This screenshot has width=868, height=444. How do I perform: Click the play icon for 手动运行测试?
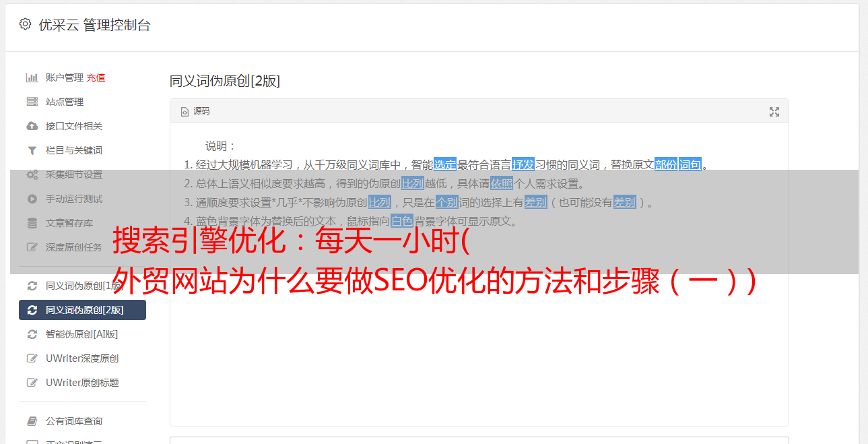point(32,199)
